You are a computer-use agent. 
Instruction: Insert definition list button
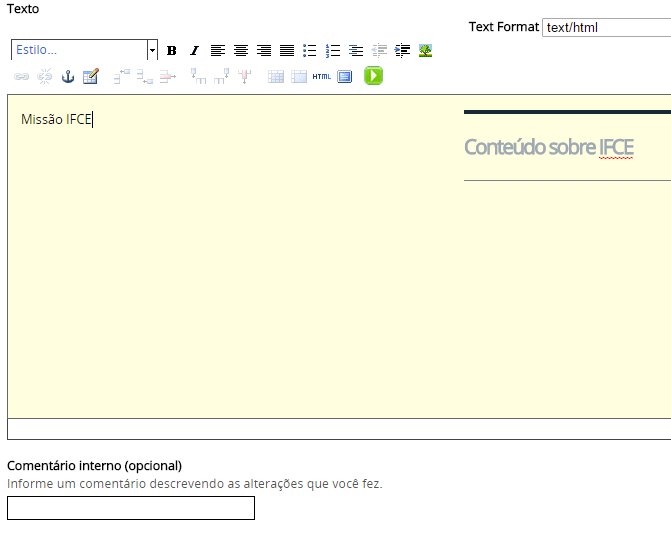click(356, 51)
